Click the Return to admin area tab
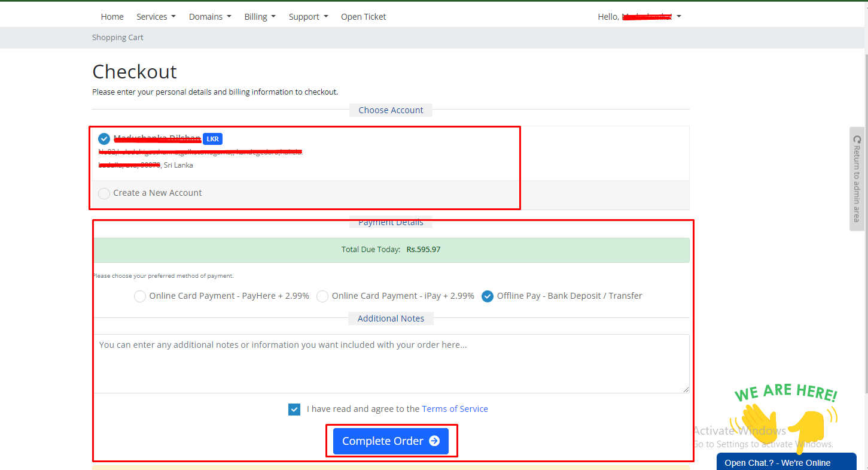The width and height of the screenshot is (868, 470). tap(857, 178)
